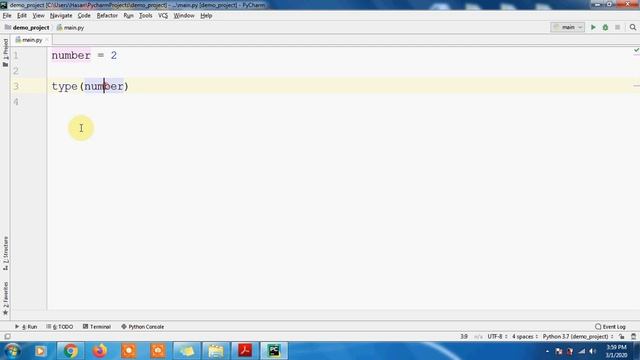Open the Project tool window from left sidebar
The height and width of the screenshot is (360, 640).
pos(5,52)
